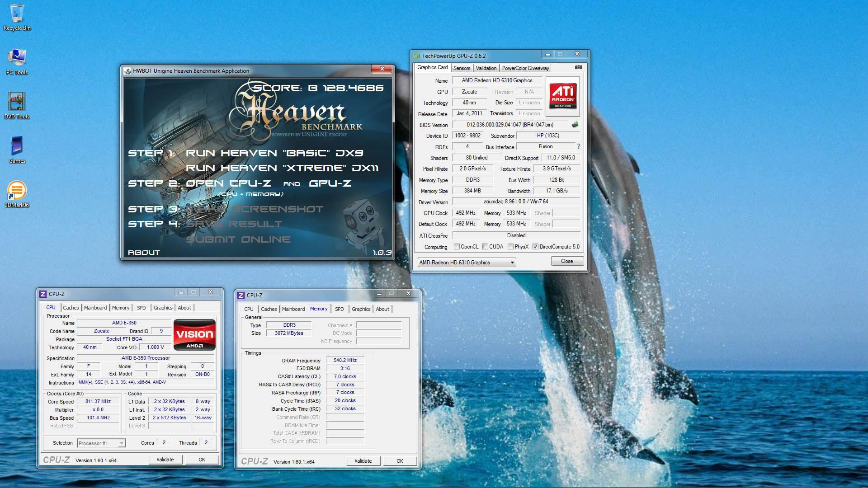This screenshot has width=868, height=488.
Task: Click Validate in the CPU-Z processor window
Action: coord(165,460)
